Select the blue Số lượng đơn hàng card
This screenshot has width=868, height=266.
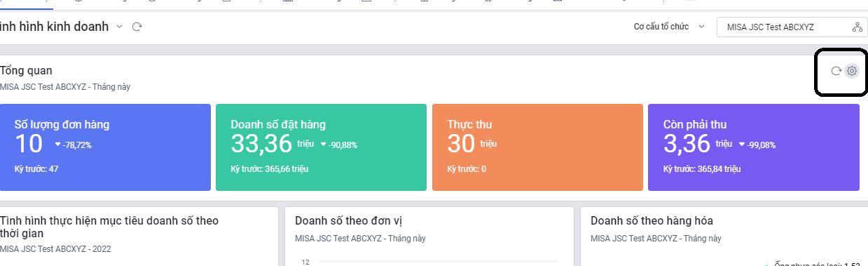[x=105, y=147]
